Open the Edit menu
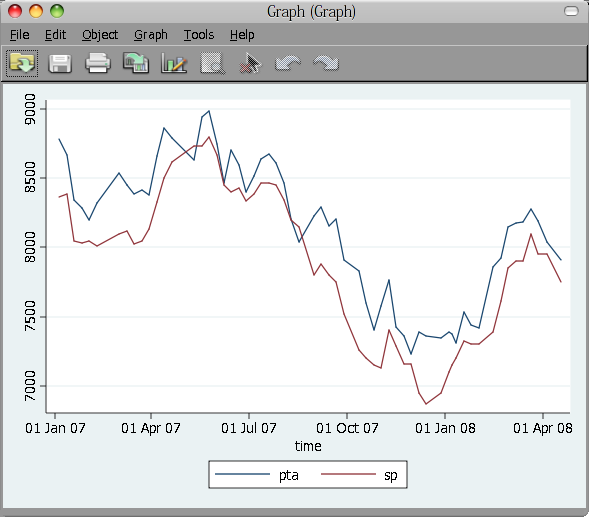Screen dimensions: 589x517 click(x=55, y=35)
